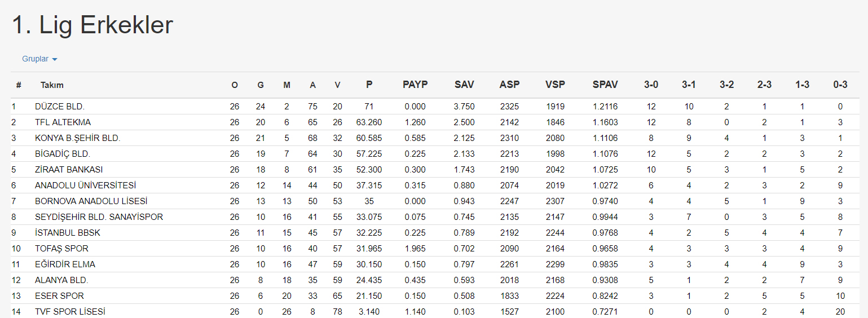Click the Takım column header
868x318 pixels.
point(52,85)
